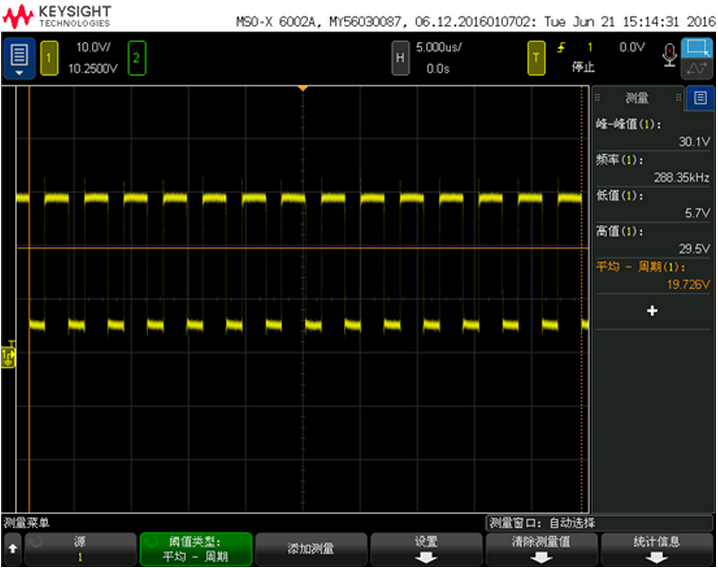718x568 pixels.
Task: Select the 频率(1) frequency measurement entry
Action: [653, 169]
